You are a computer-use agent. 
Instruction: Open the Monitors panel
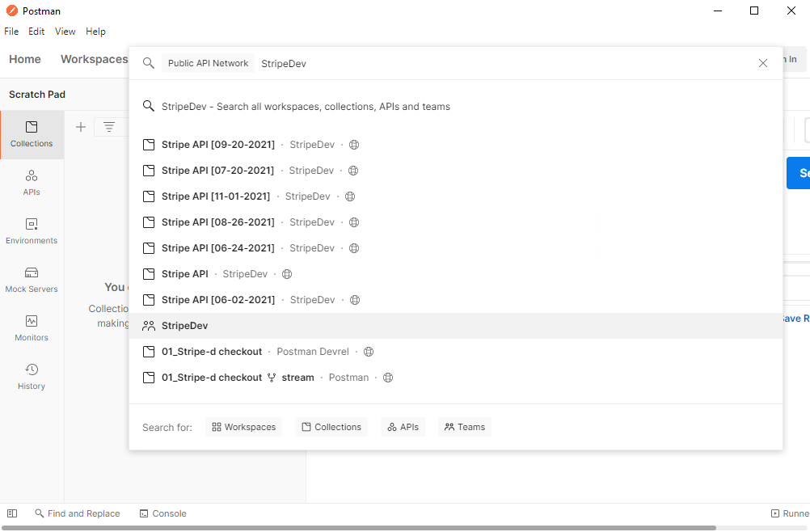[x=31, y=328]
